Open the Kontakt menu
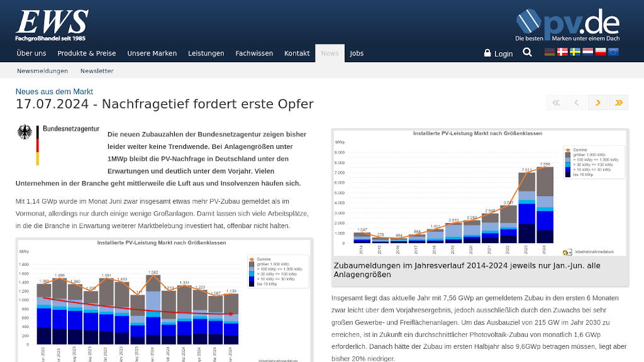 [x=297, y=53]
